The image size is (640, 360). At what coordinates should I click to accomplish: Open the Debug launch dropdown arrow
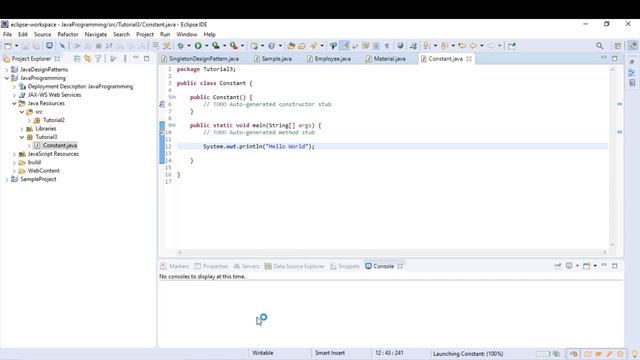click(189, 46)
